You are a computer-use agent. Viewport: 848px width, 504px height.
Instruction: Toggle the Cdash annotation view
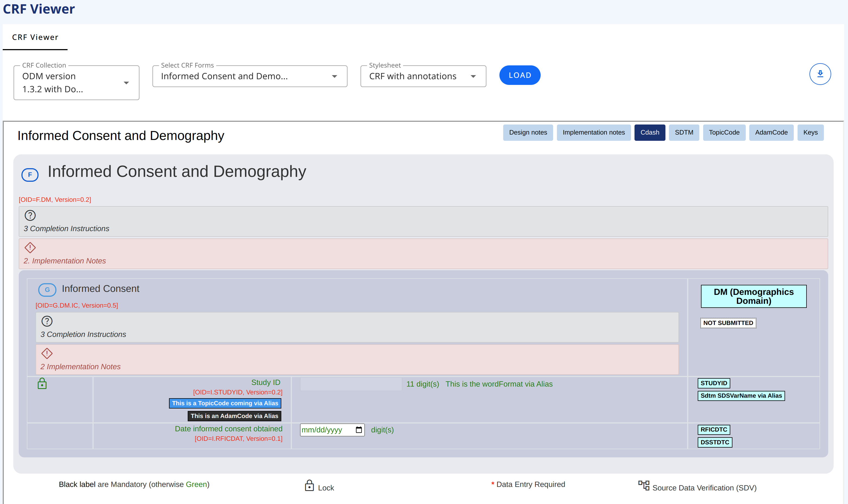(x=650, y=132)
